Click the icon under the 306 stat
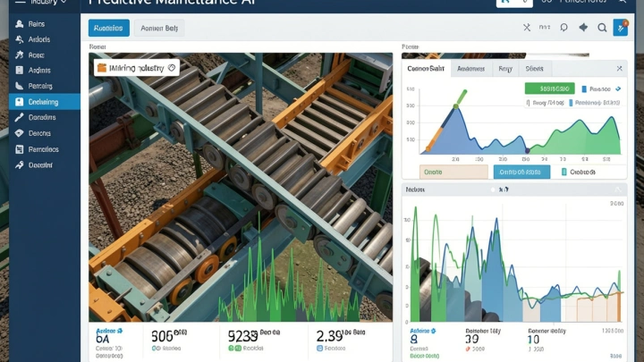 [x=156, y=348]
